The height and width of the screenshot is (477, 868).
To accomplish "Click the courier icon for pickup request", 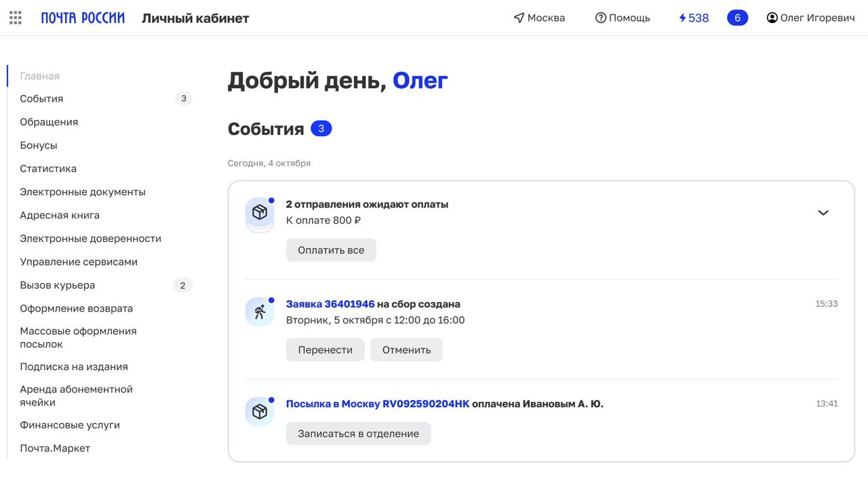I will (x=259, y=312).
